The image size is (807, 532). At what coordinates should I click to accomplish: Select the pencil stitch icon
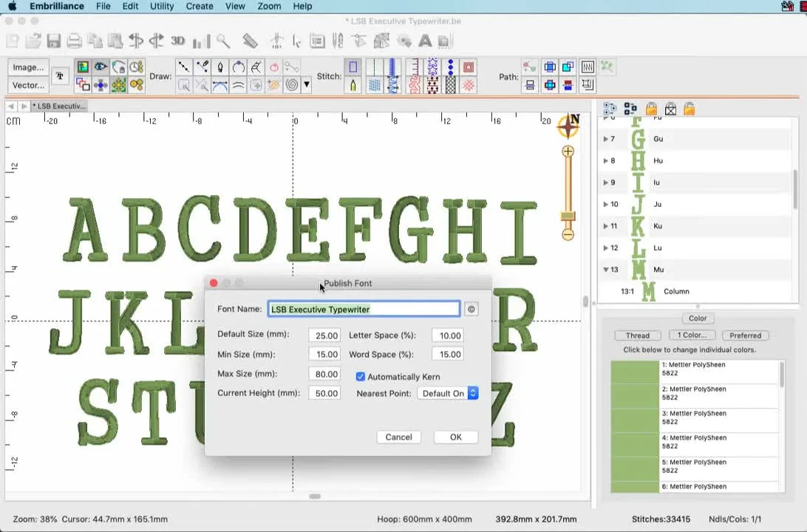(353, 85)
